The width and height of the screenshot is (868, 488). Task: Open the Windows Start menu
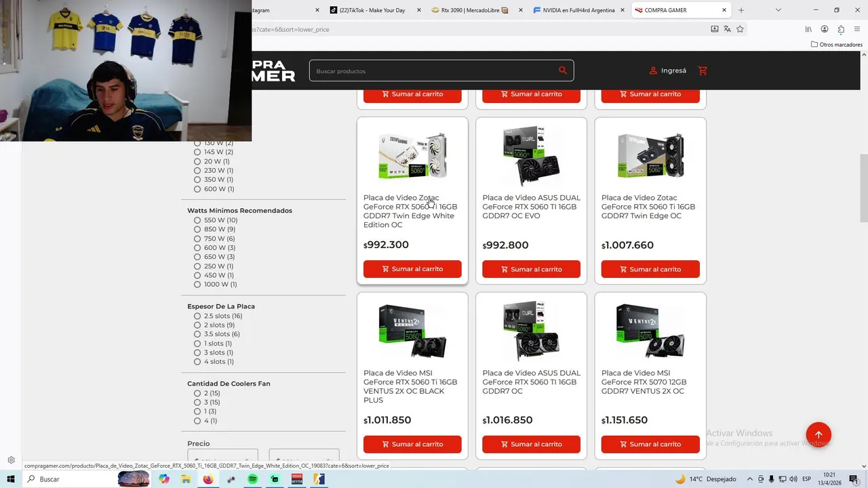point(10,479)
